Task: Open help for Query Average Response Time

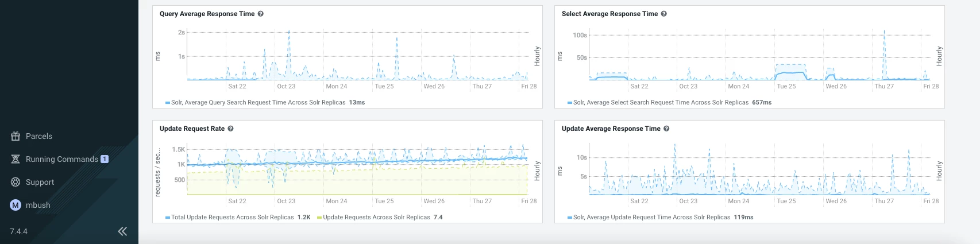Action: pyautogui.click(x=260, y=14)
